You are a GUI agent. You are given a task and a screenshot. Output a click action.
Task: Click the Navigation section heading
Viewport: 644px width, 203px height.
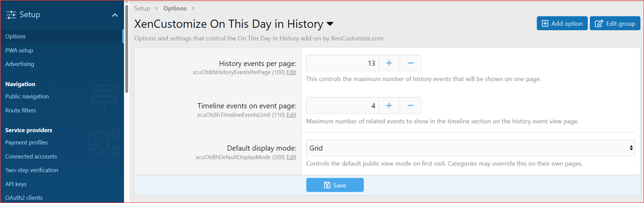[x=20, y=84]
